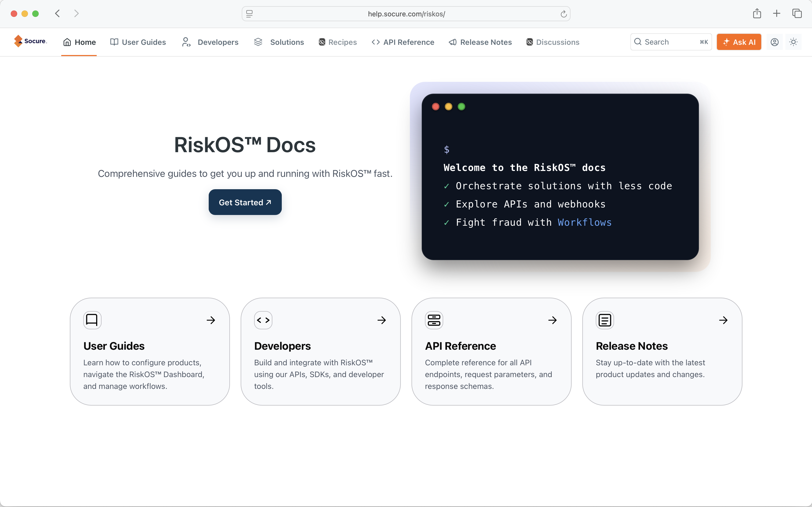Image resolution: width=812 pixels, height=507 pixels.
Task: Click the arrow icon on the API Reference card
Action: [553, 320]
